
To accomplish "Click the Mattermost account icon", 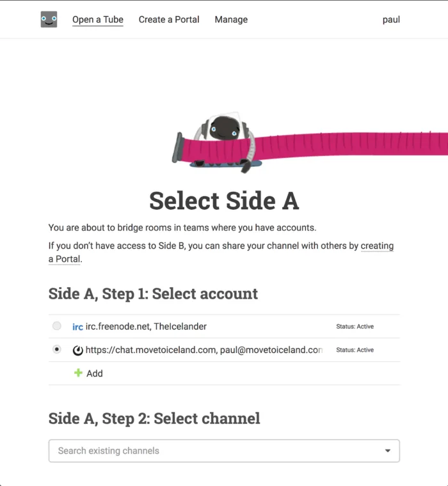I will (x=77, y=350).
